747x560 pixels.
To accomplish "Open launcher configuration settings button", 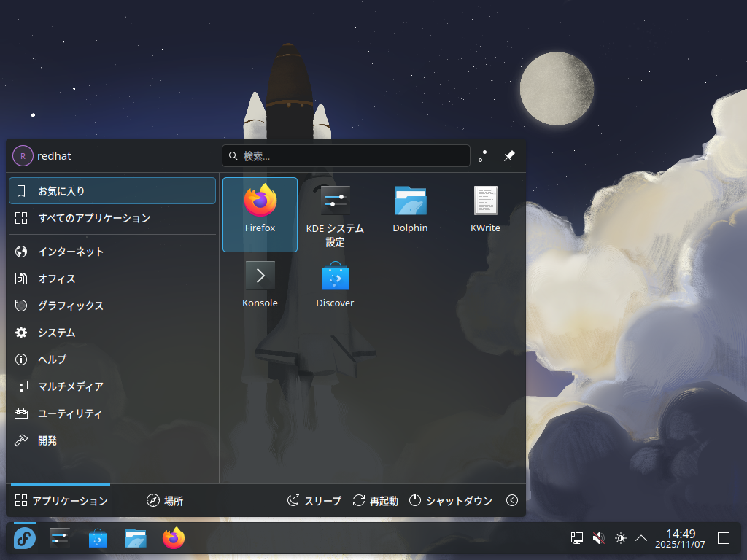I will (x=484, y=156).
